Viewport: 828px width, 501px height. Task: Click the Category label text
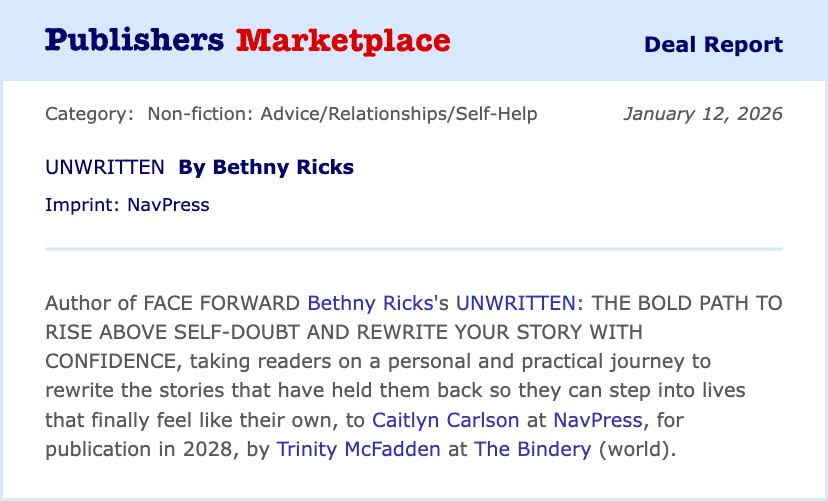pyautogui.click(x=89, y=114)
